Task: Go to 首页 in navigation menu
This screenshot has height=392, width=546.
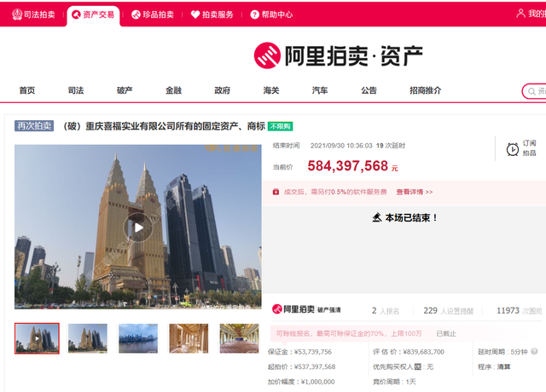Action: (27, 90)
